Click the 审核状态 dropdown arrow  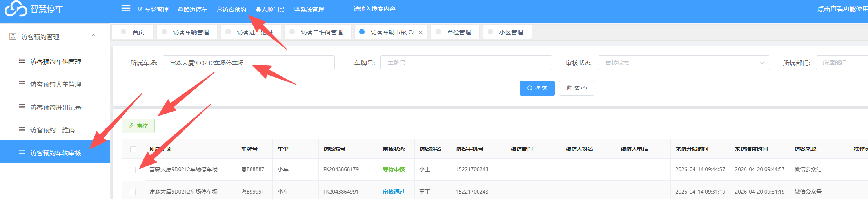coord(762,63)
